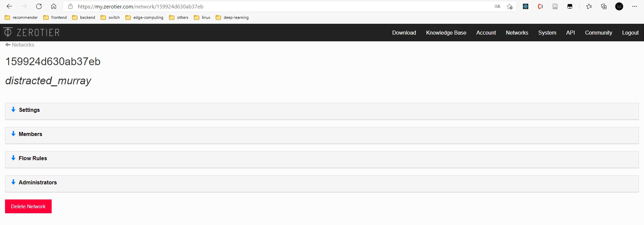
Task: Expand the Members section
Action: pyautogui.click(x=30, y=134)
